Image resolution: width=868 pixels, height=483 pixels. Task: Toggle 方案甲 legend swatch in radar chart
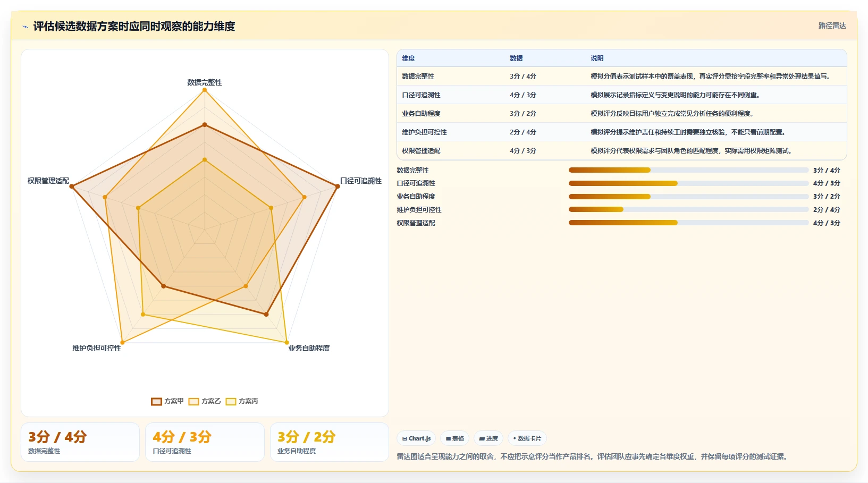156,402
